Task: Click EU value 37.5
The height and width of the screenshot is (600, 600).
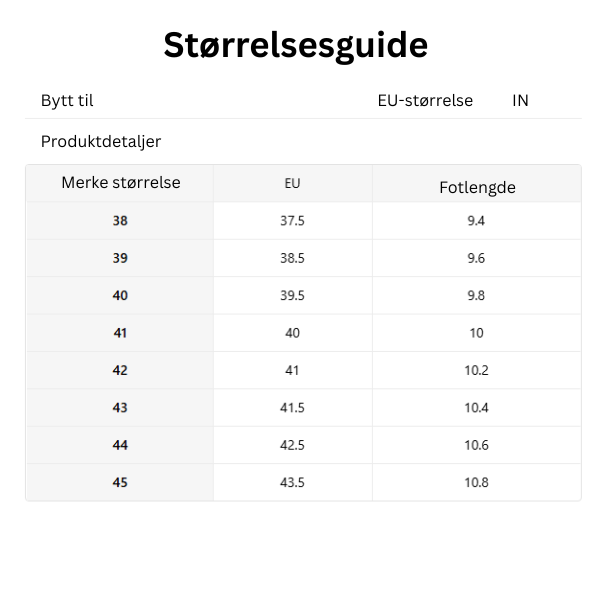Action: click(x=292, y=221)
